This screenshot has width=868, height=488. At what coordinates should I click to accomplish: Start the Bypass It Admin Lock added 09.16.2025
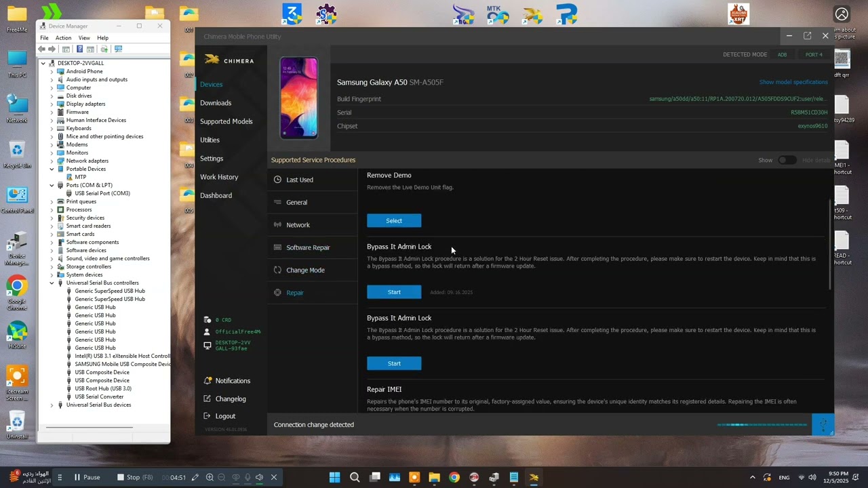point(394,292)
